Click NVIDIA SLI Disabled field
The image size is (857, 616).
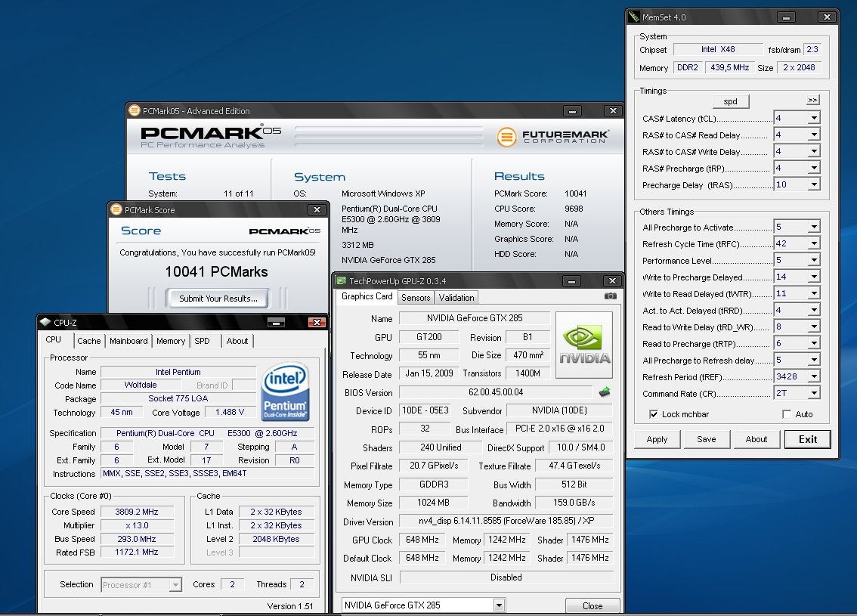(506, 577)
